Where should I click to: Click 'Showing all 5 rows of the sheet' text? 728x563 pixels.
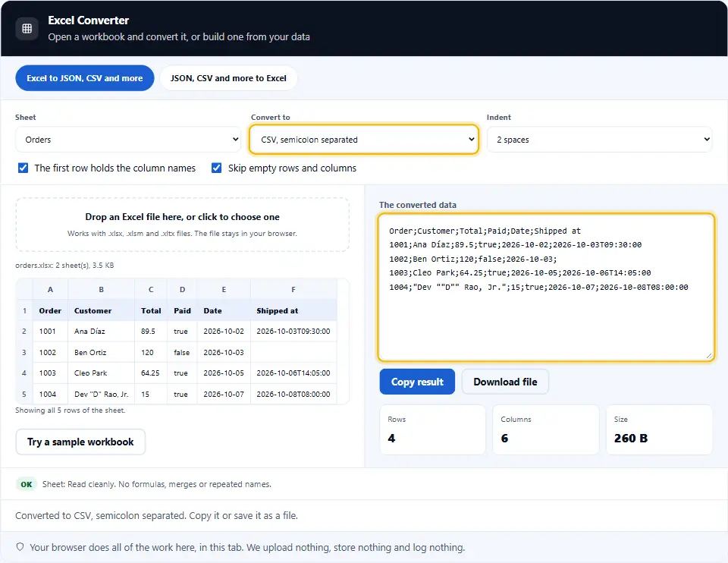coord(70,410)
